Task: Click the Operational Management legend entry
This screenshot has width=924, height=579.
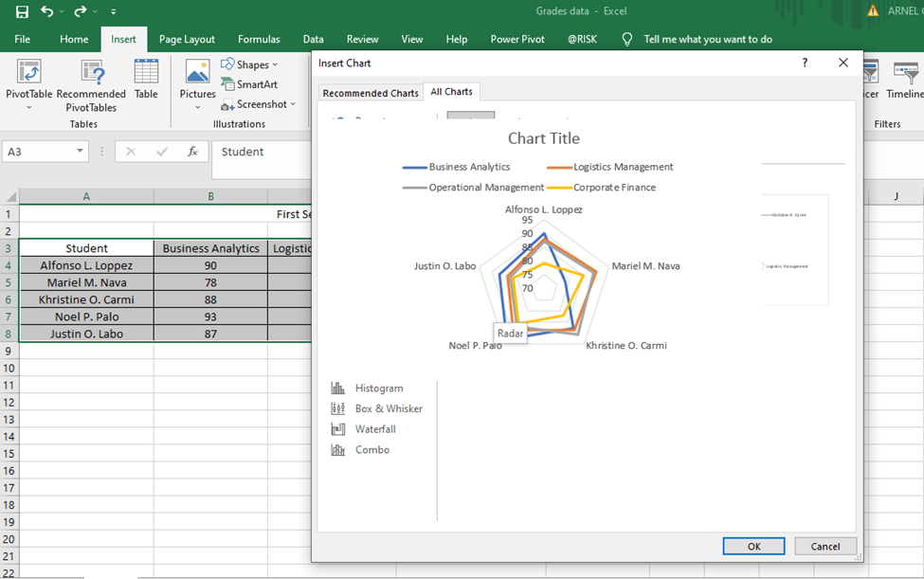Action: click(x=473, y=188)
